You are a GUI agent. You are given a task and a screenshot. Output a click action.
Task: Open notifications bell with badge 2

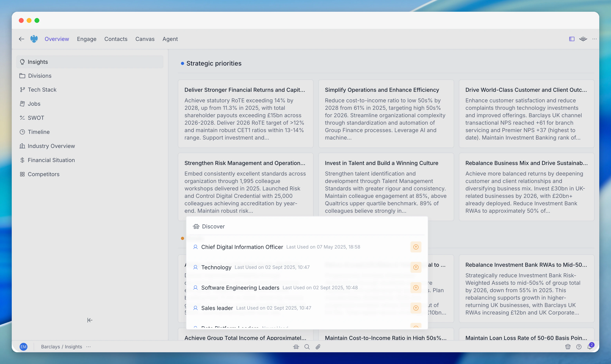(590, 346)
